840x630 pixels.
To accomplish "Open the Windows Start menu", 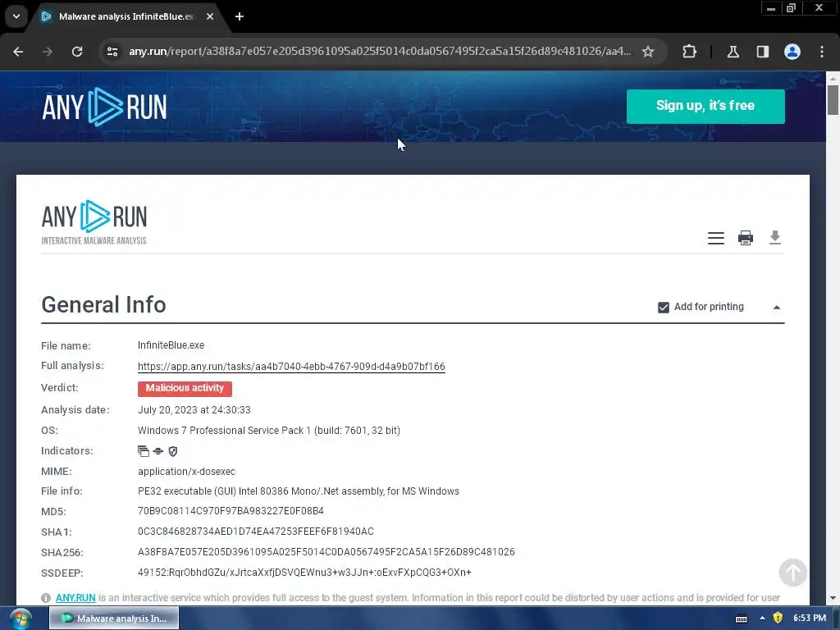I will [x=21, y=619].
